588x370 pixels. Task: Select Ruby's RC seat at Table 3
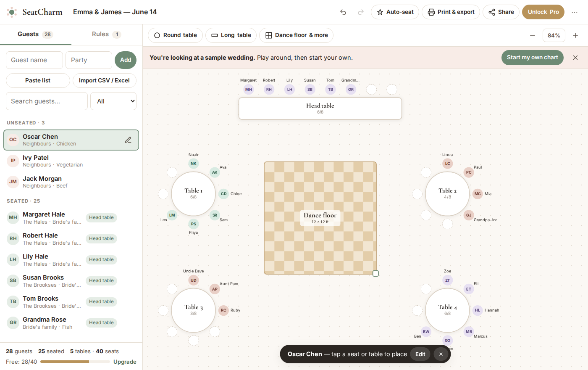(223, 310)
